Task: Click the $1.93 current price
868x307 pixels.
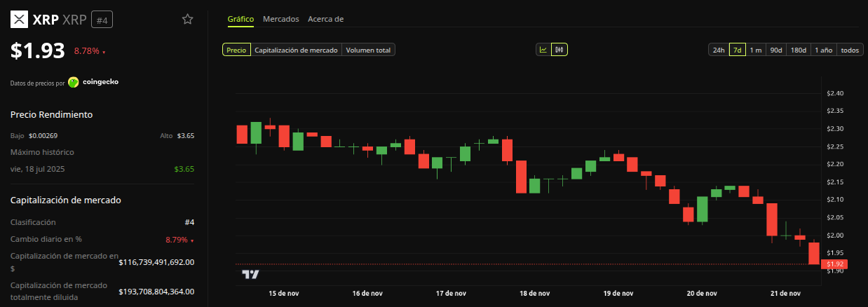Action: [38, 50]
